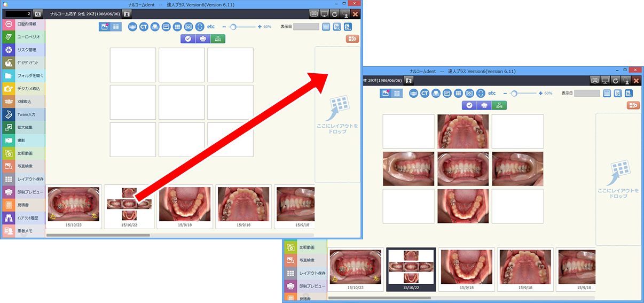Open the calendar picker in left window
The image size is (644, 303).
click(x=326, y=27)
